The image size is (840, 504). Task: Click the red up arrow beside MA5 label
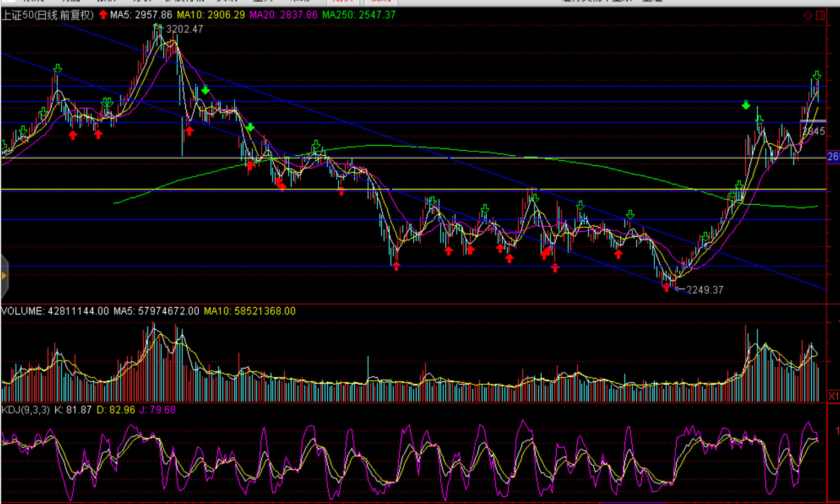[x=103, y=15]
